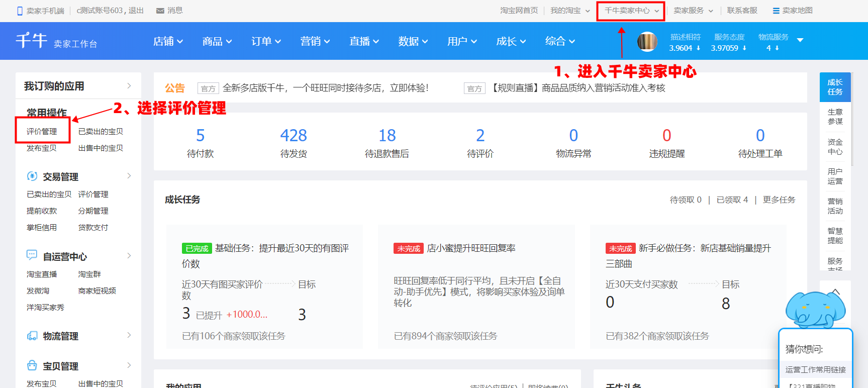Image resolution: width=868 pixels, height=388 pixels.
Task: Click 已领取 4 tasks filter
Action: [x=732, y=200]
